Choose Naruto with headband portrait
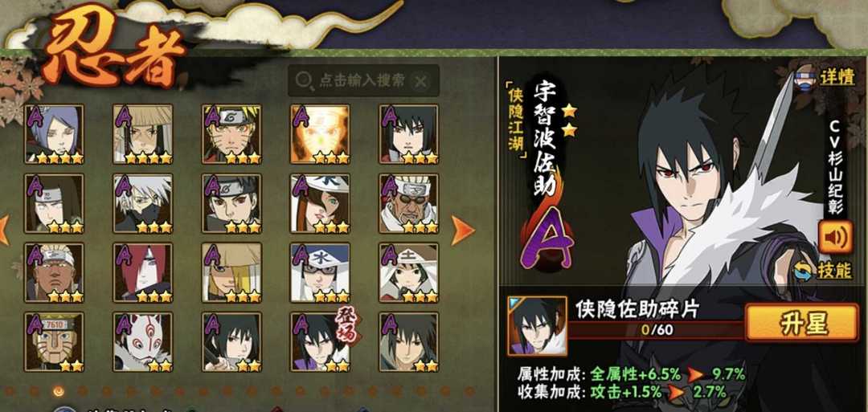 [231, 134]
